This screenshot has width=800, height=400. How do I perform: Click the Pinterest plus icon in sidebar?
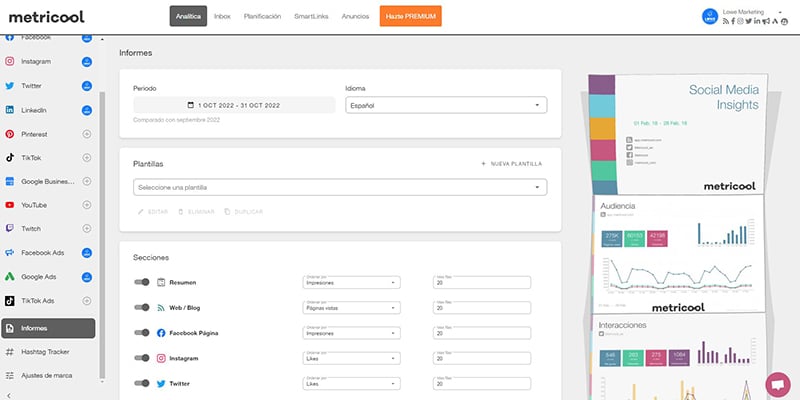(87, 134)
